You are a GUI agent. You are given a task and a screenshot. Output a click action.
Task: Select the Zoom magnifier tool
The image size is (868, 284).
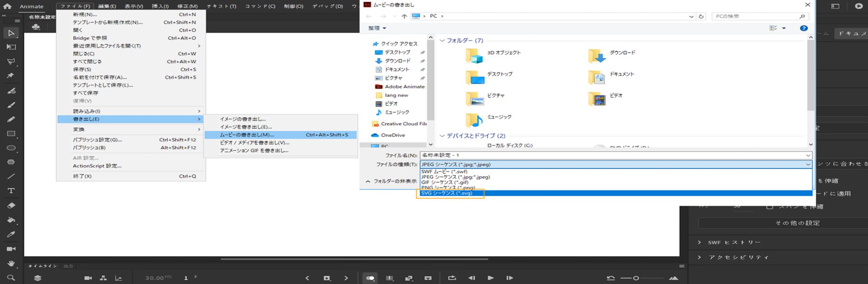pyautogui.click(x=11, y=278)
